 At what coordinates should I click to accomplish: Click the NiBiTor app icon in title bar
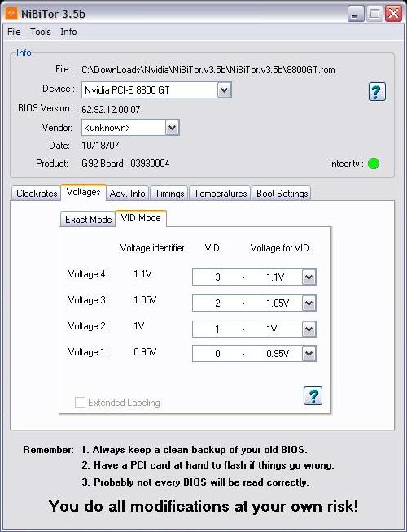tap(11, 13)
